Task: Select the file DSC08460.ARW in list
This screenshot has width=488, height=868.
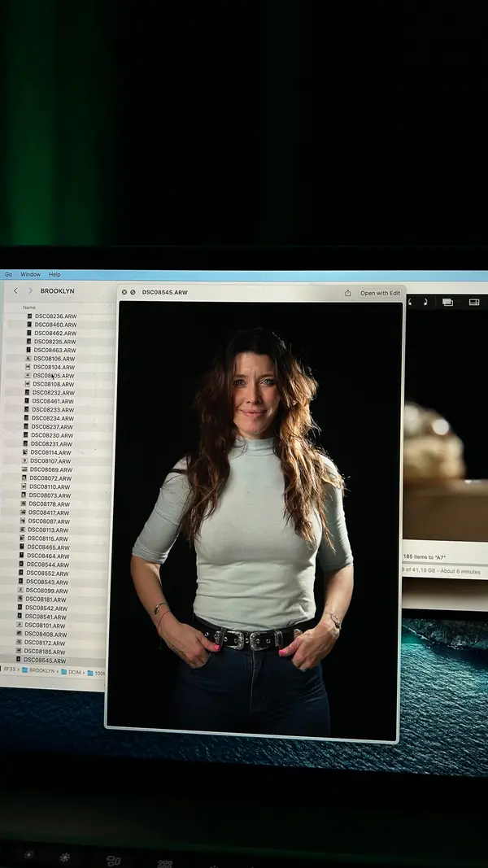Action: (x=55, y=325)
